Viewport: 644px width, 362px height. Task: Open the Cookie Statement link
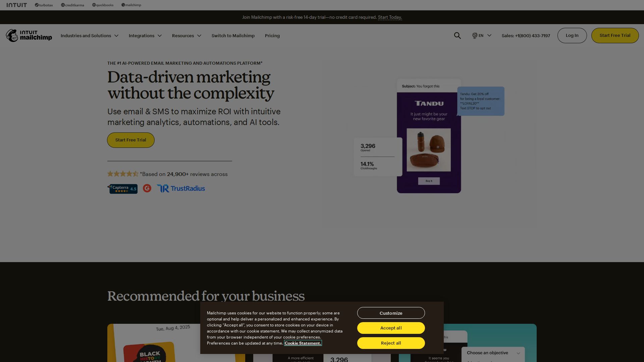click(303, 343)
